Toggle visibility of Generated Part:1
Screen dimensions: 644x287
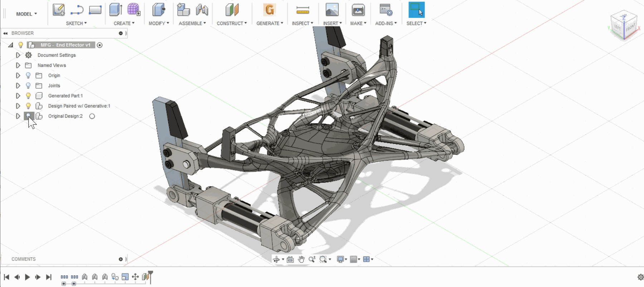pyautogui.click(x=28, y=96)
